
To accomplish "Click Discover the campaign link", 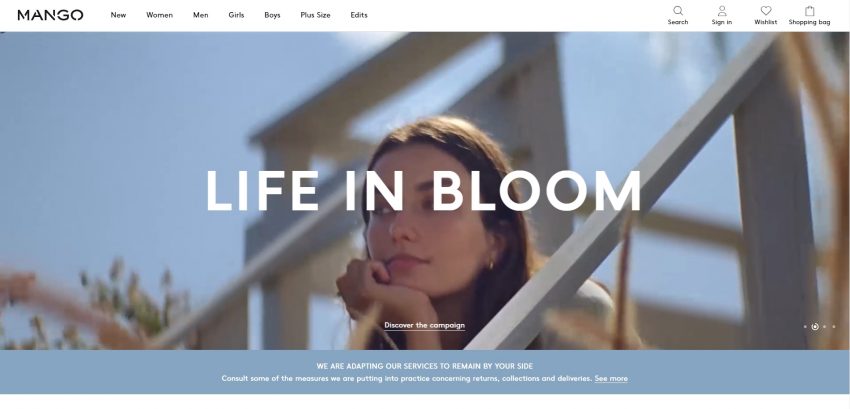I will [x=424, y=325].
